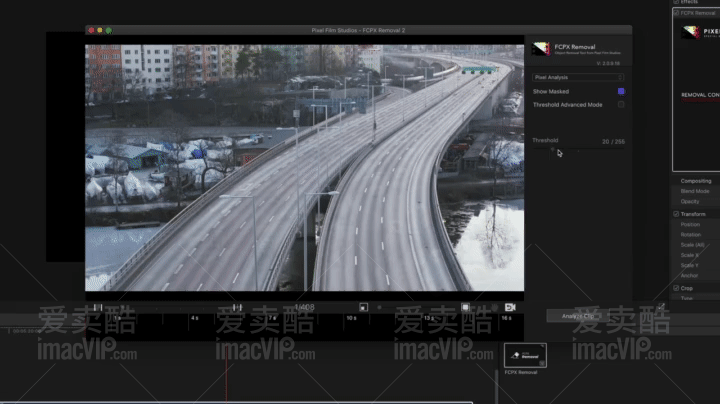Viewport: 720px width, 404px height.
Task: Click the square icon right of frame counter
Action: pos(363,307)
